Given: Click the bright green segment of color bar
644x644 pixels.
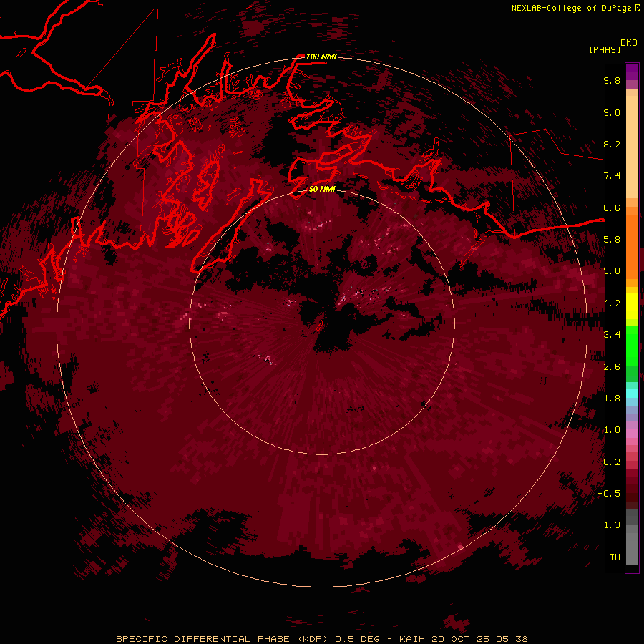Looking at the screenshot, I should pos(632,344).
